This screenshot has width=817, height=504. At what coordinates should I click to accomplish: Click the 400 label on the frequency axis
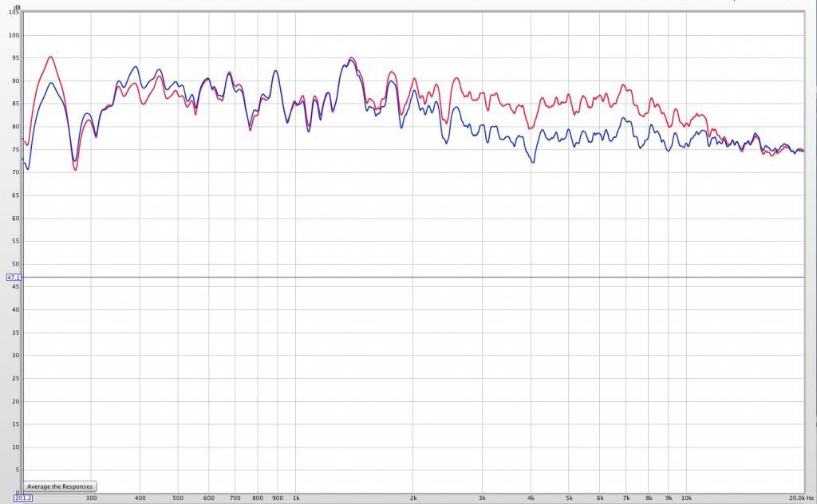140,498
